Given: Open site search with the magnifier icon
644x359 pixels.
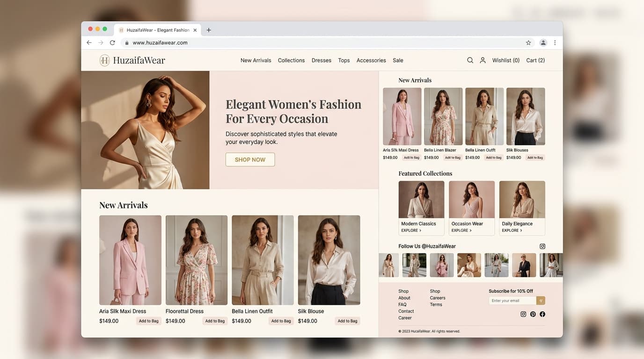Looking at the screenshot, I should 470,60.
